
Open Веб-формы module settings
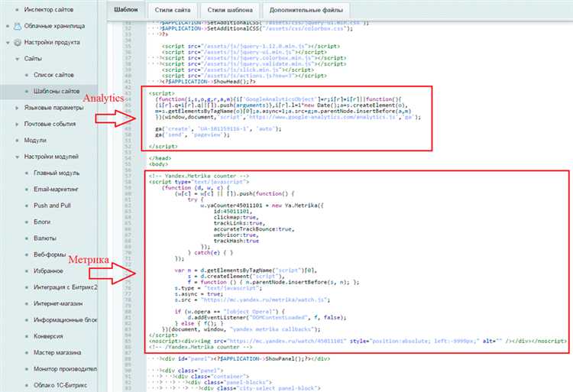pyautogui.click(x=50, y=254)
